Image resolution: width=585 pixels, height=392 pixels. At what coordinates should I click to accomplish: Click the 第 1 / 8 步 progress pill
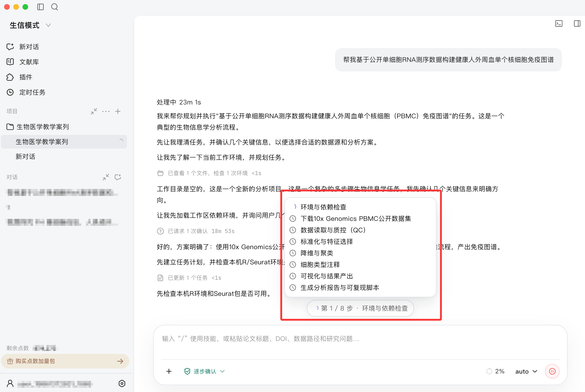point(360,308)
